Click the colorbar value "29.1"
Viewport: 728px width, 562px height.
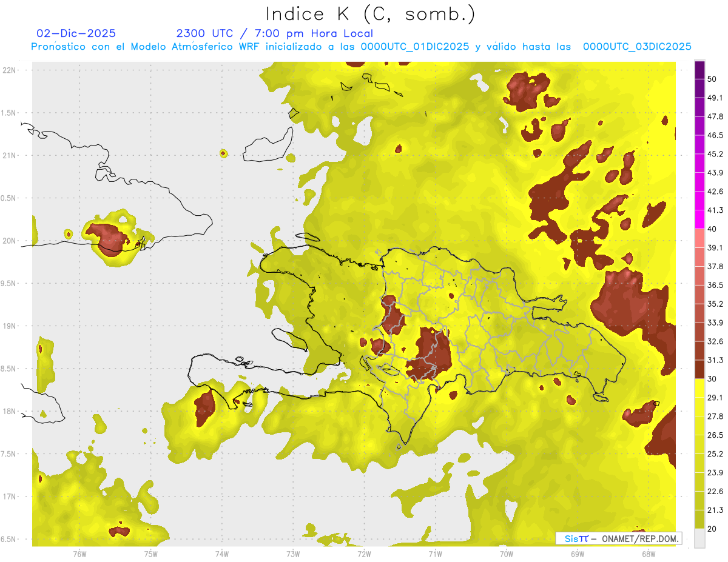pos(715,397)
